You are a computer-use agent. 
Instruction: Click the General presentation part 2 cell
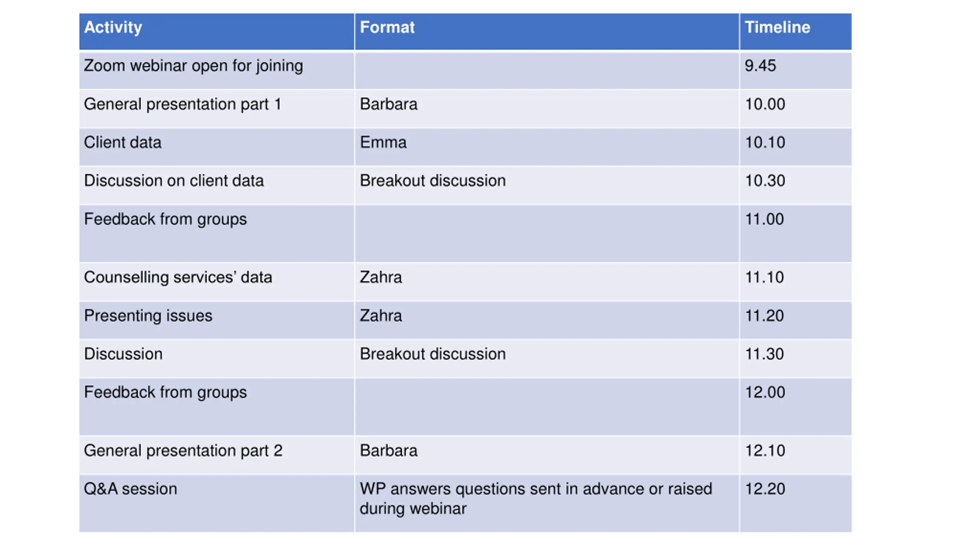click(217, 455)
